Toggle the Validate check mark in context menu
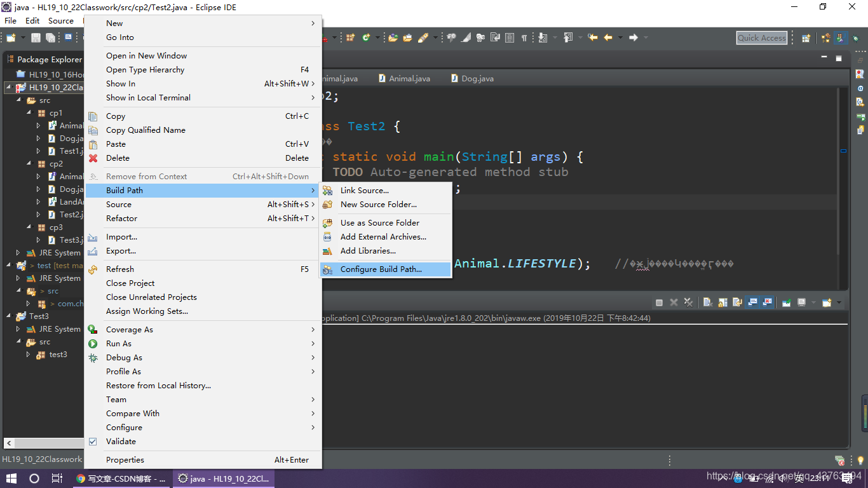The image size is (868, 488). (x=93, y=442)
